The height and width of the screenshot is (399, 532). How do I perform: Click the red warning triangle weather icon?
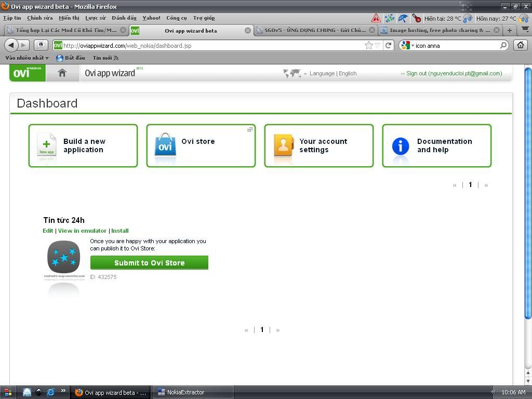tap(376, 18)
